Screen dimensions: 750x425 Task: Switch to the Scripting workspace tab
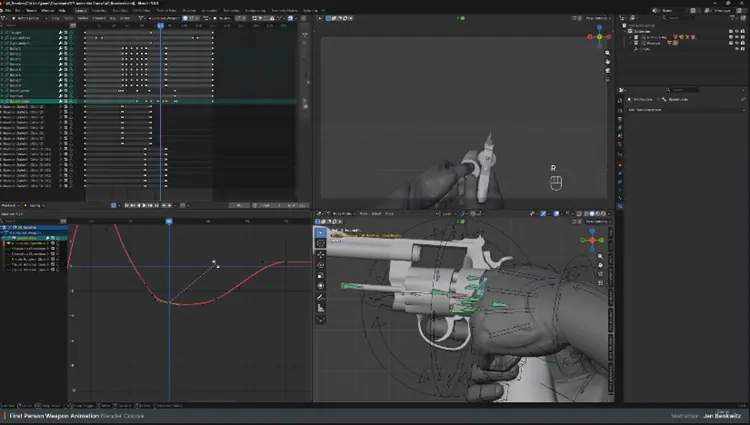coord(310,10)
